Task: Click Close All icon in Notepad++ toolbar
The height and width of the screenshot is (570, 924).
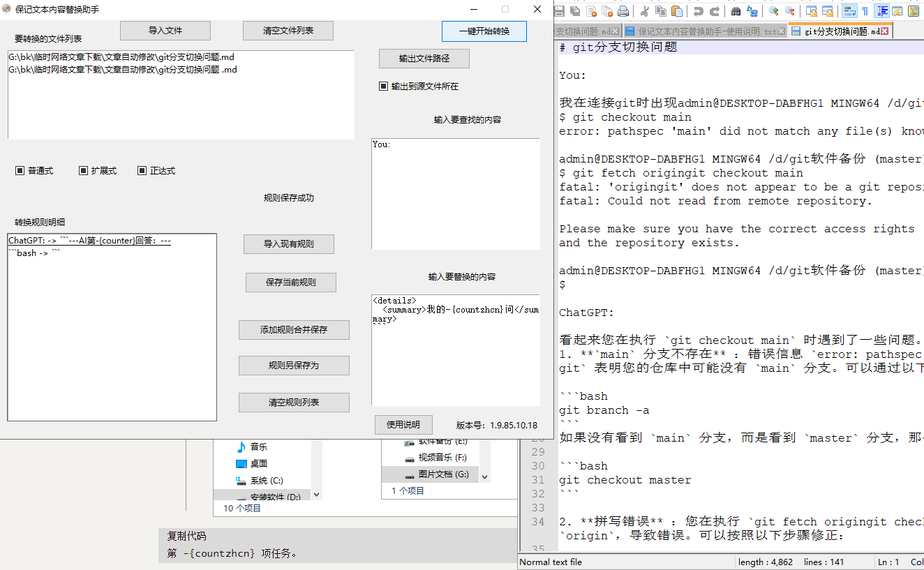Action: click(x=607, y=11)
